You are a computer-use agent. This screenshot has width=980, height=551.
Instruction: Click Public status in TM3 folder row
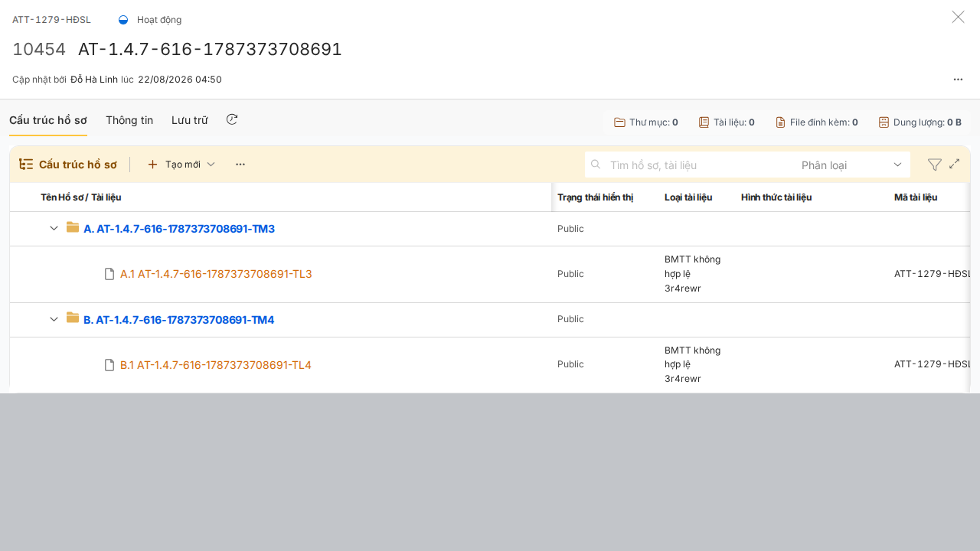coord(570,229)
